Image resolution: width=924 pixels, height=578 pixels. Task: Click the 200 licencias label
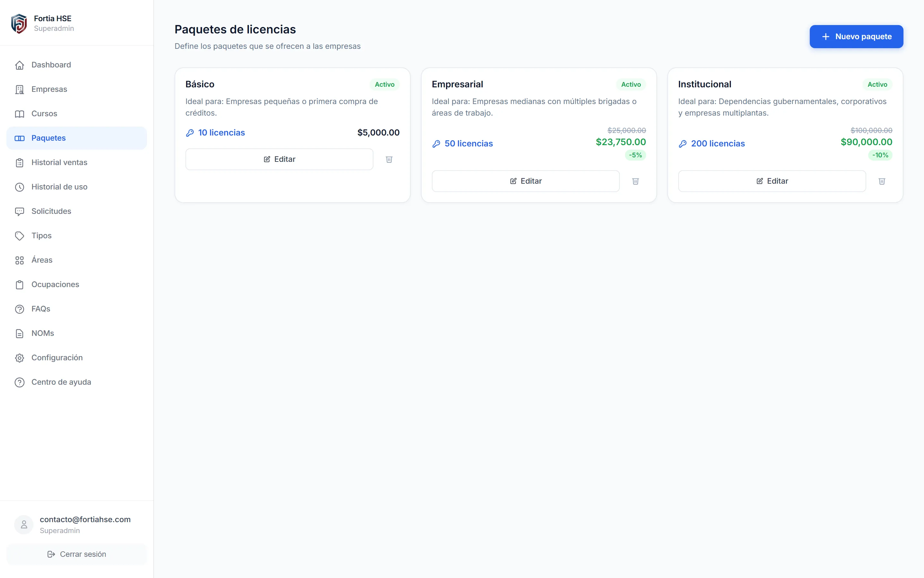[718, 144]
